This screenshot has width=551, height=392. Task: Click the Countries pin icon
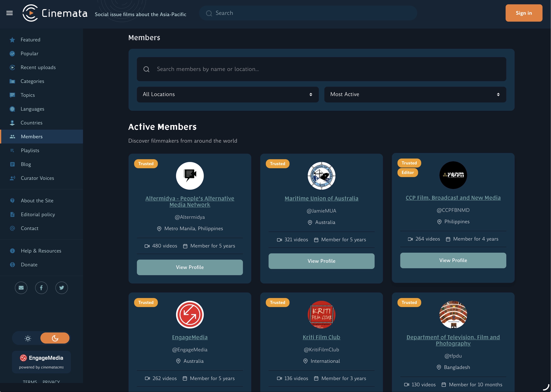(12, 123)
